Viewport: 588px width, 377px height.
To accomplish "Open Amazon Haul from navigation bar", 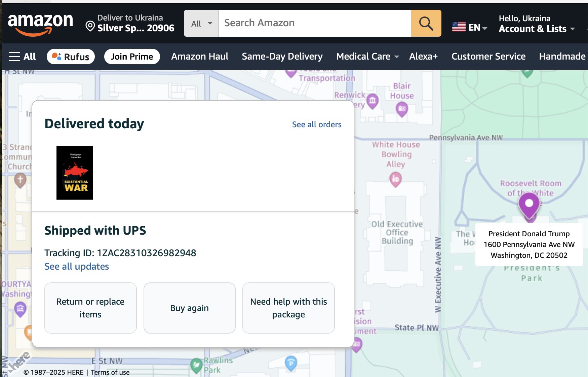I will [200, 57].
